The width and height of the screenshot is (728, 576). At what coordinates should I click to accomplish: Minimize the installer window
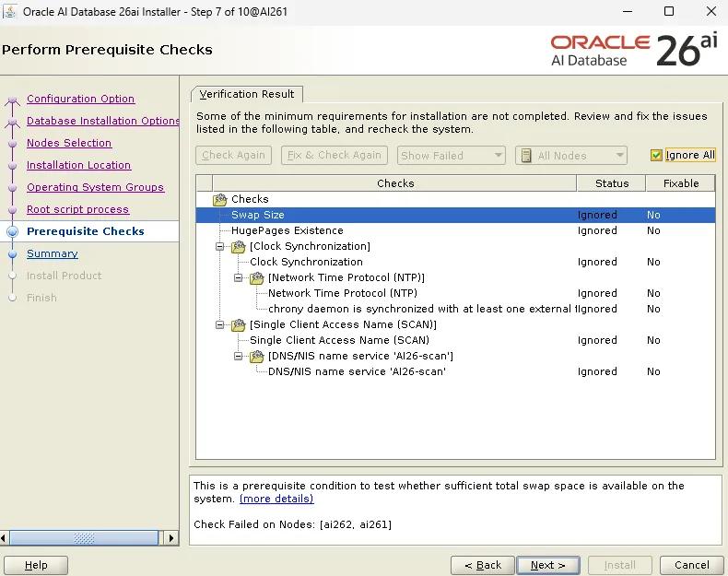pos(628,11)
